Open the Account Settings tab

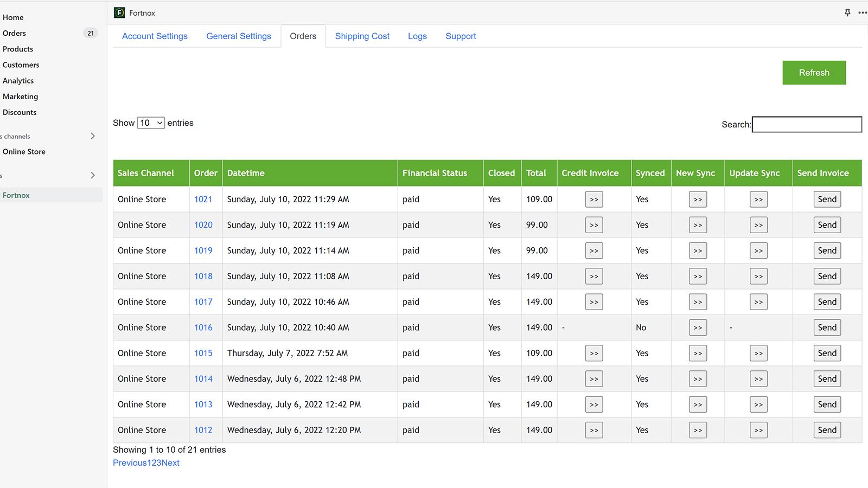click(x=155, y=36)
